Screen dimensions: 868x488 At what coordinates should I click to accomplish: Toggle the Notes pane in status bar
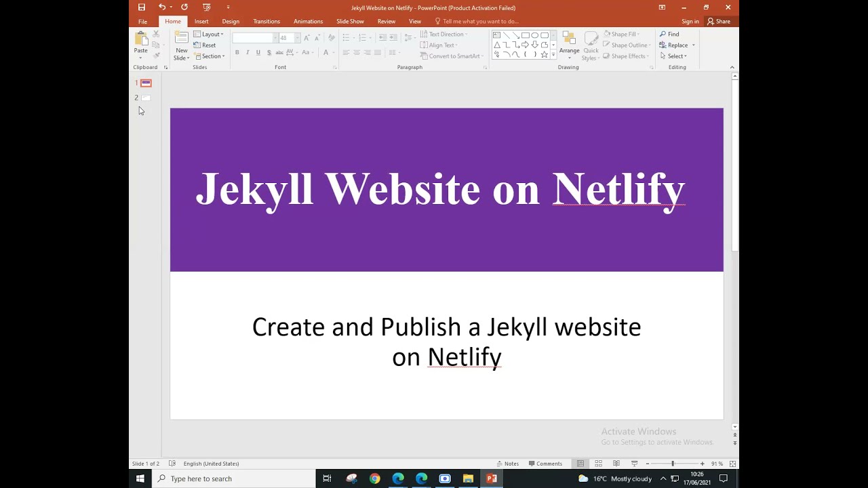tap(507, 464)
